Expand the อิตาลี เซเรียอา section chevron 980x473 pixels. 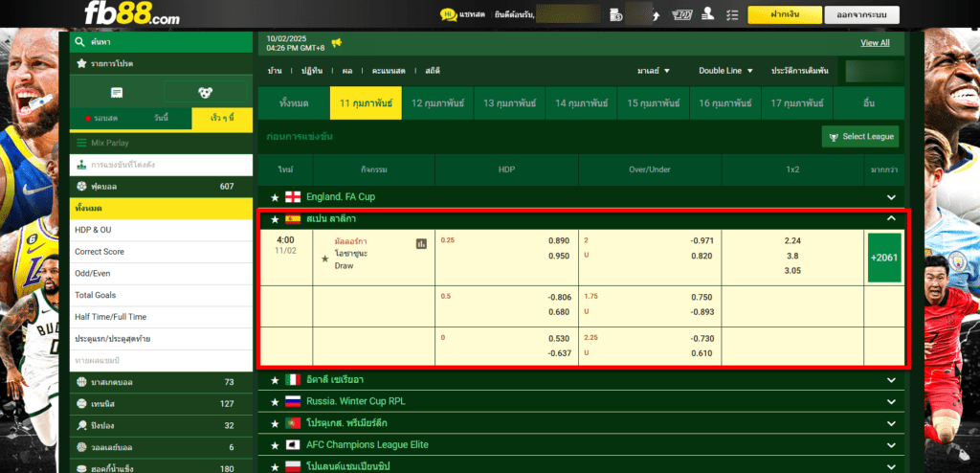tap(891, 380)
